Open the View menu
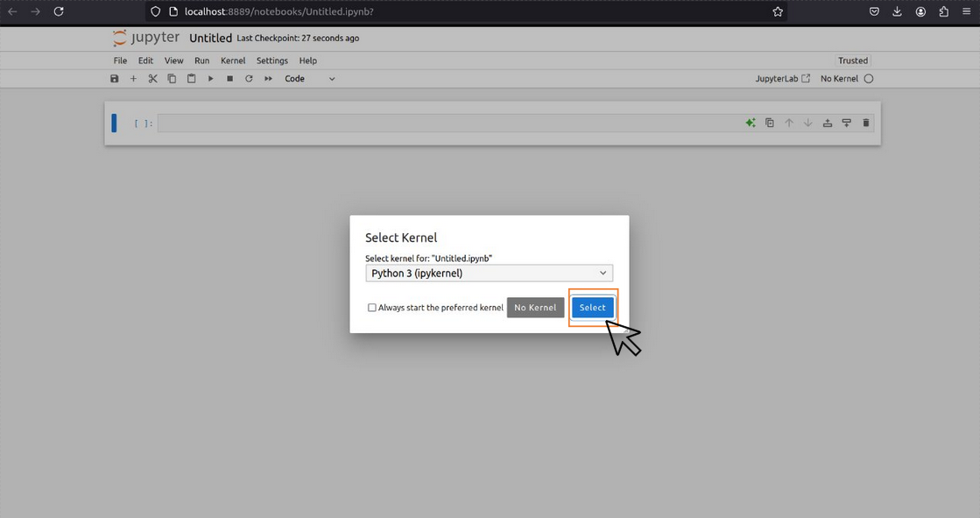 (173, 60)
